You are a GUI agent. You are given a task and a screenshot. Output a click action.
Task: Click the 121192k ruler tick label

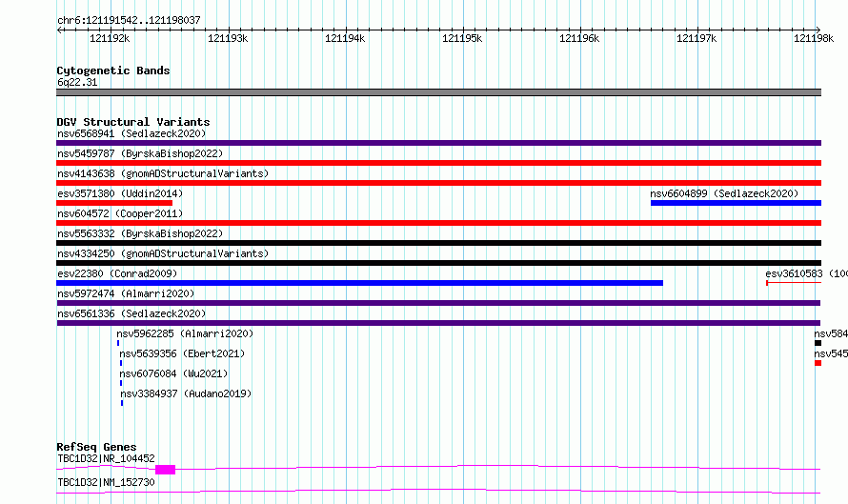(x=110, y=38)
